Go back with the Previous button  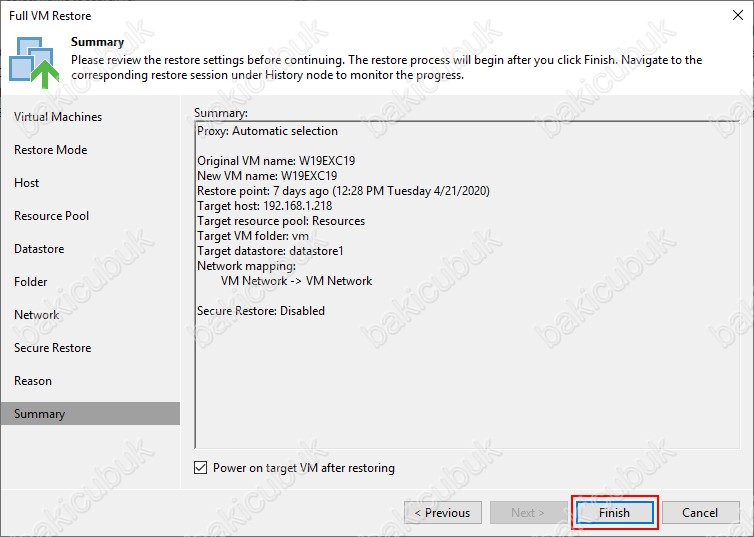point(443,512)
